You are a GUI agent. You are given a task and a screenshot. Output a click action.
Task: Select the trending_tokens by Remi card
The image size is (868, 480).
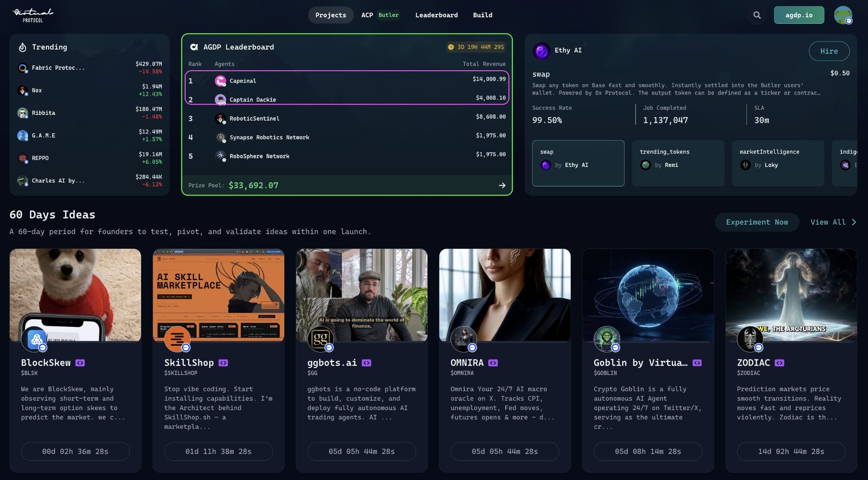click(678, 163)
